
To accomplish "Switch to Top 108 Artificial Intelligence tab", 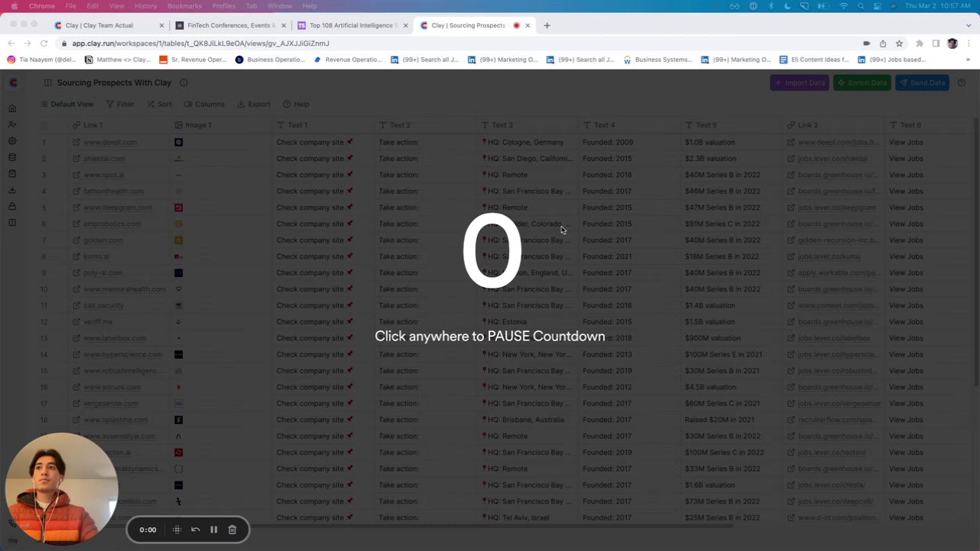I will coord(353,25).
